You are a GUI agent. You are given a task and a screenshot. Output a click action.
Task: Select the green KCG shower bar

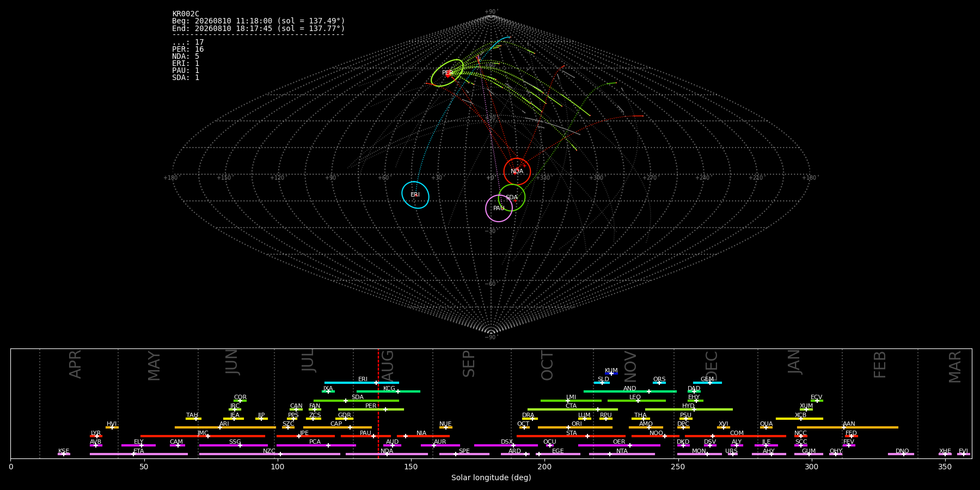coord(388,391)
